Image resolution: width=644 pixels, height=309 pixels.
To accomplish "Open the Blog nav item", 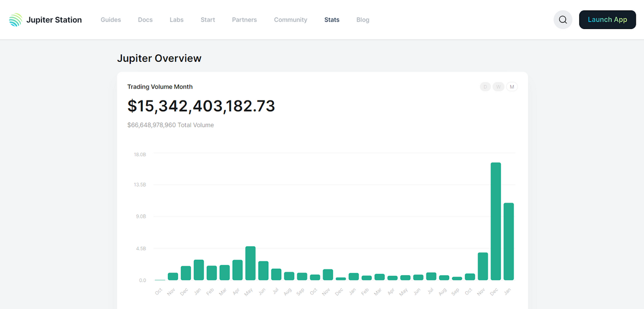I will tap(363, 20).
